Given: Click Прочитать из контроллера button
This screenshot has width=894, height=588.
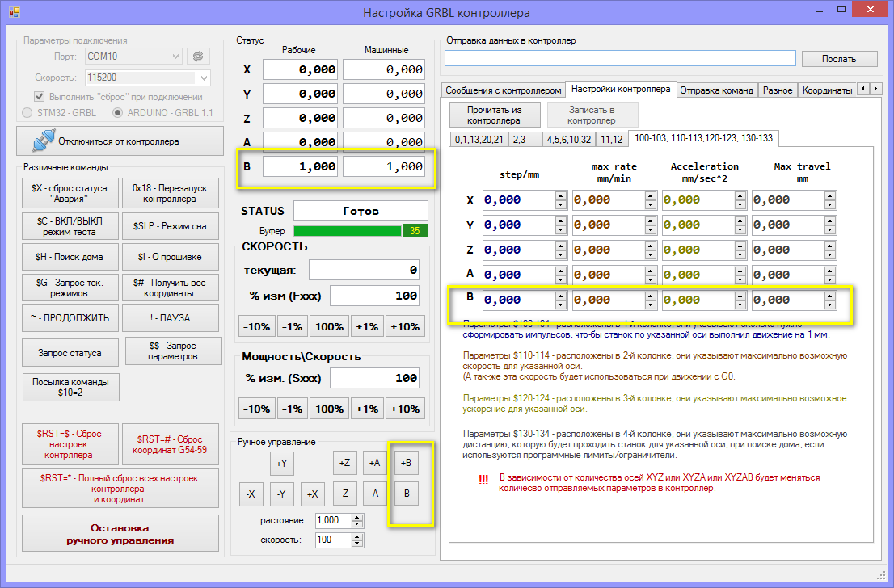Looking at the screenshot, I should point(495,115).
